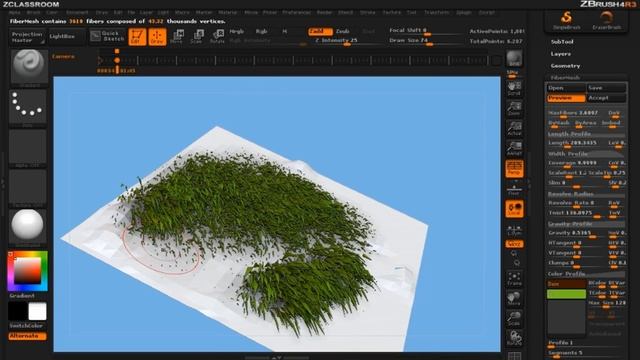This screenshot has width=640, height=360.
Task: Open the current brush thumbnail
Action: tap(28, 67)
